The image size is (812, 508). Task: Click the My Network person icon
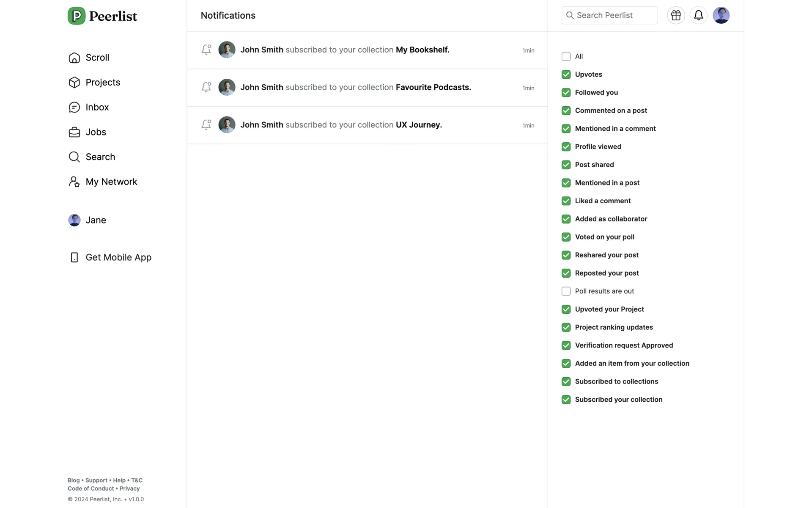click(74, 182)
